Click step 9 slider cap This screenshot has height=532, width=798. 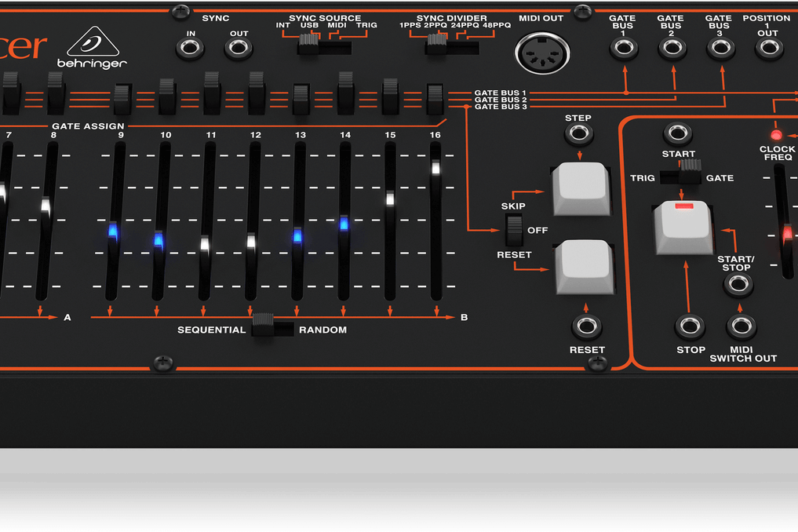[x=113, y=231]
